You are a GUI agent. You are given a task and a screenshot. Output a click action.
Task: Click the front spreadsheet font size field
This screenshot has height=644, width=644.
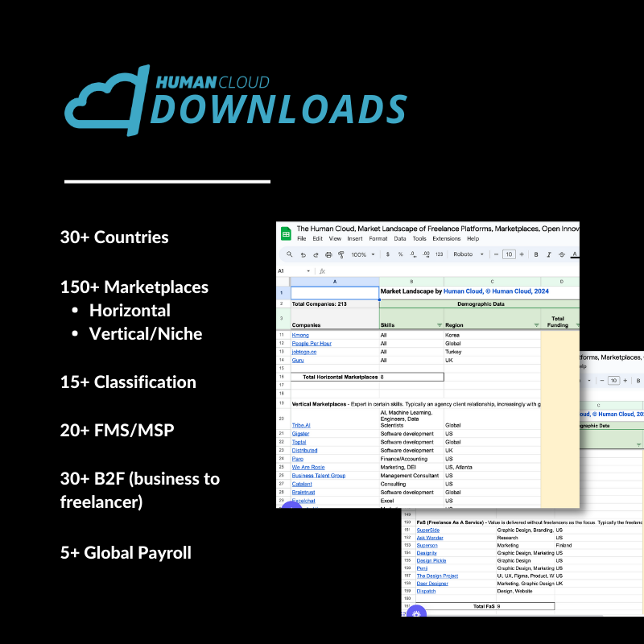(509, 254)
